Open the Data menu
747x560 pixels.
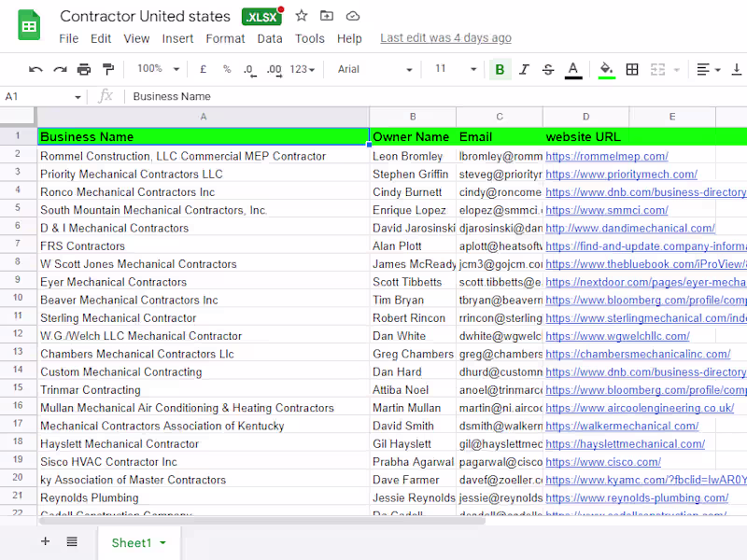point(269,38)
